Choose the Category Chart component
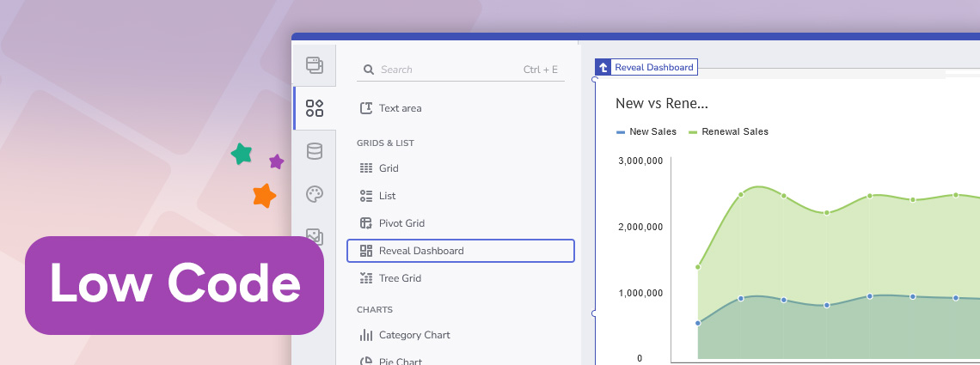Viewport: 980px width, 365px height. pos(414,335)
